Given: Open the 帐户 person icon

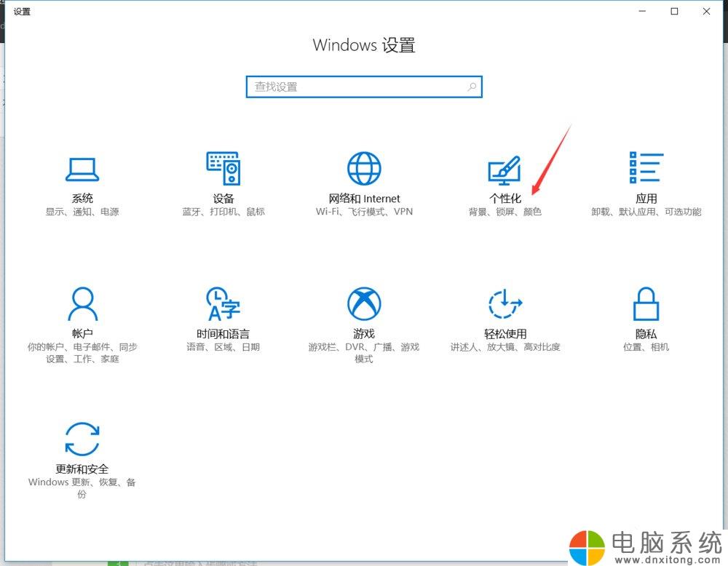Looking at the screenshot, I should point(83,304).
